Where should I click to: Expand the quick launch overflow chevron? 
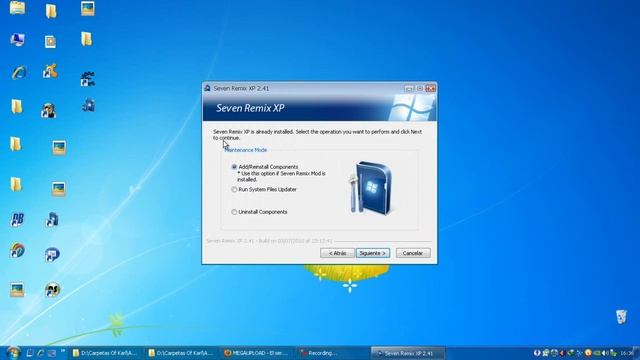(x=63, y=351)
